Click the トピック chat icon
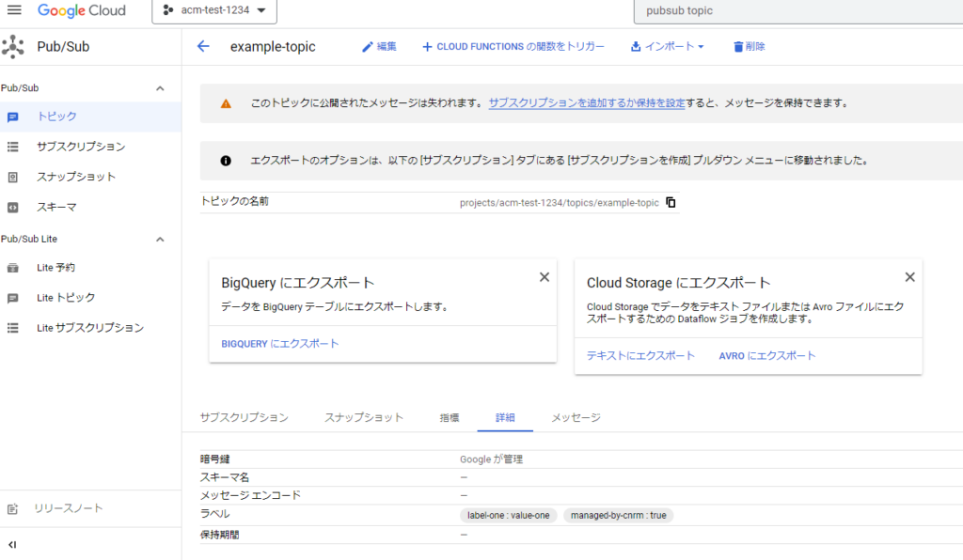Screen dimensions: 963x560 [x=13, y=117]
